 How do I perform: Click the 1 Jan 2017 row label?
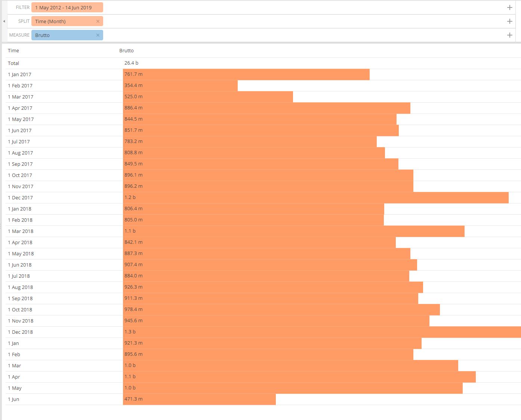coord(19,74)
